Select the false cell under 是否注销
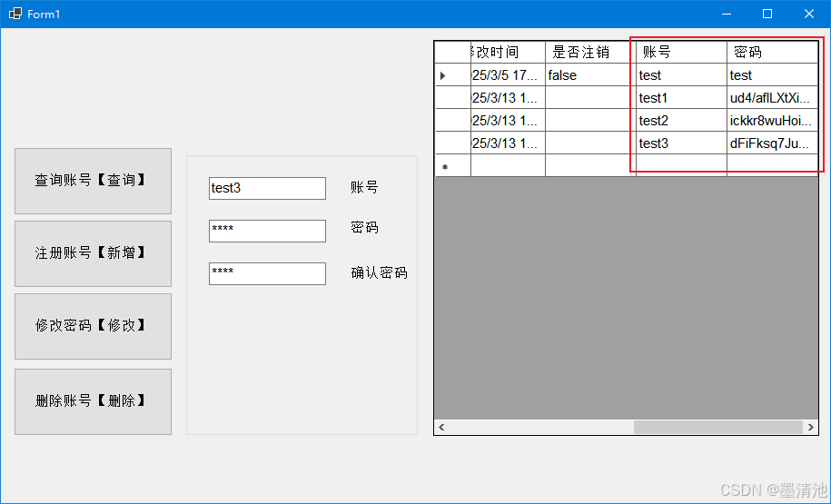The image size is (831, 504). tap(590, 75)
